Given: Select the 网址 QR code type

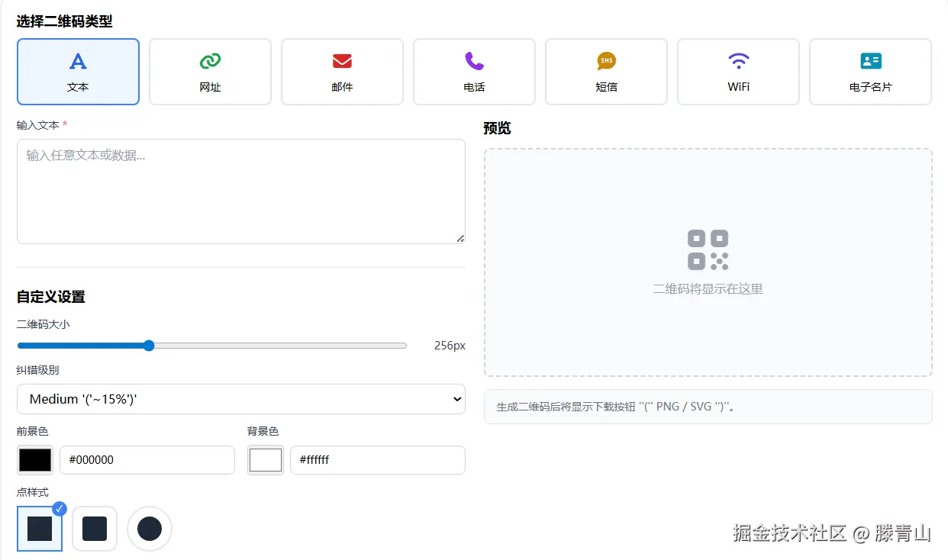Looking at the screenshot, I should pyautogui.click(x=210, y=71).
